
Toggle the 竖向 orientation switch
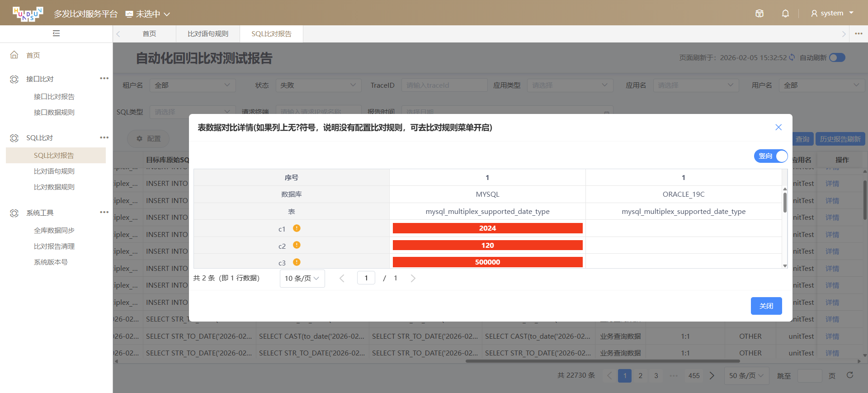point(771,156)
